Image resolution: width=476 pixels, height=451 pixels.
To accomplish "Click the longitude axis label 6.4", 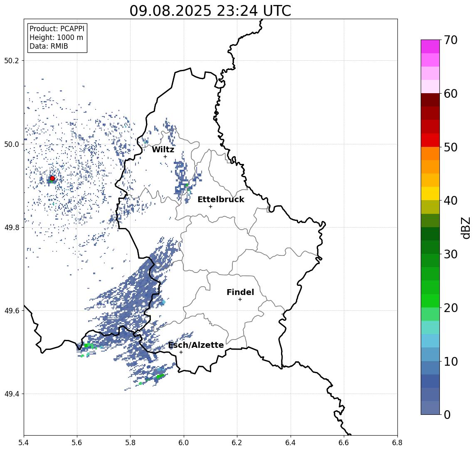I will [x=291, y=443].
